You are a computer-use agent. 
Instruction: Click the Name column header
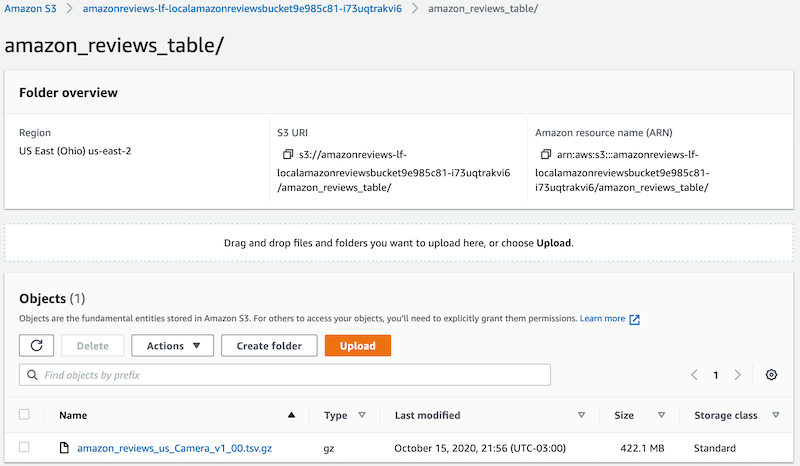click(x=73, y=415)
